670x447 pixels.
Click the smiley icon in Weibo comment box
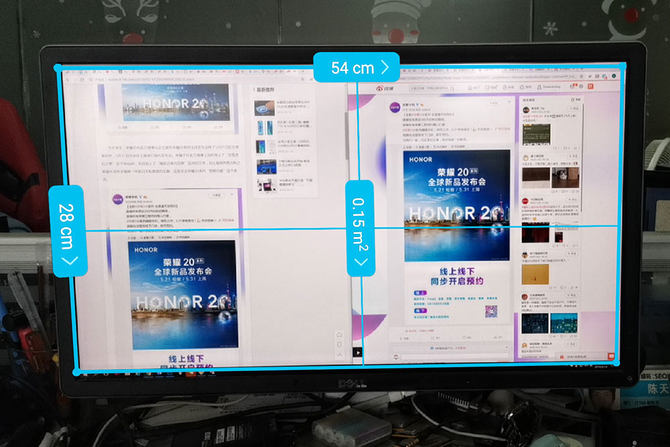(396, 356)
